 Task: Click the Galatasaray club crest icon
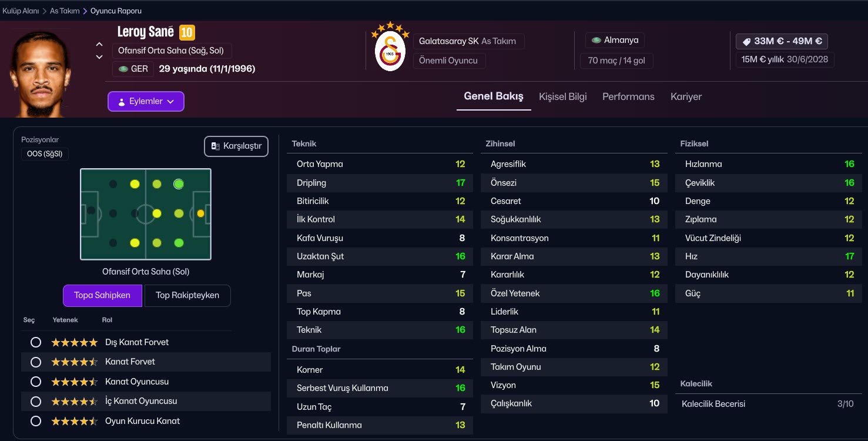[x=390, y=51]
